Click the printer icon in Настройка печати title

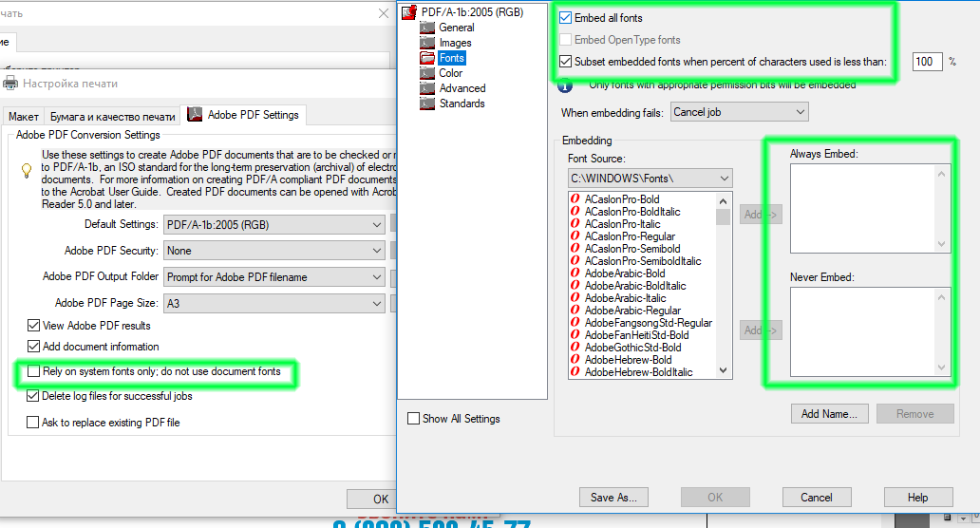point(10,84)
